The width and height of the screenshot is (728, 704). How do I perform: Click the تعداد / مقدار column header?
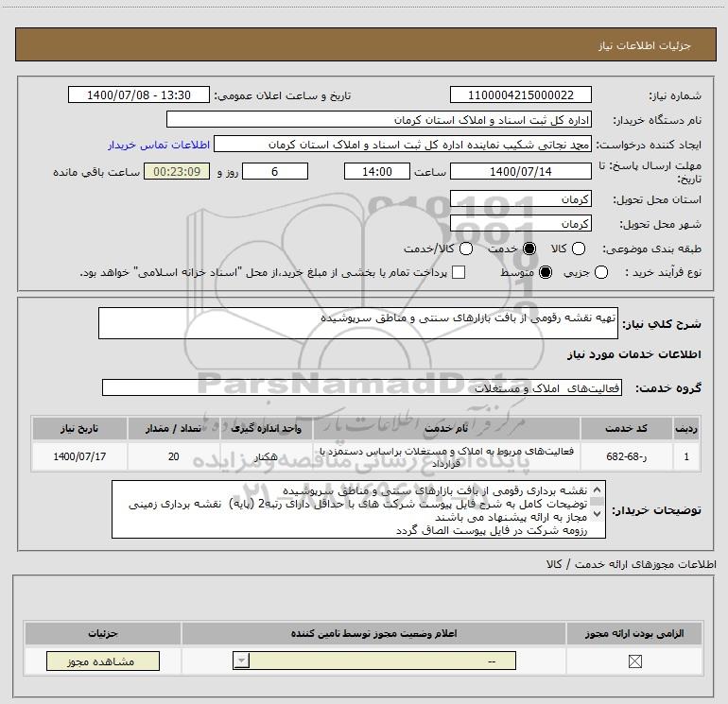(174, 428)
